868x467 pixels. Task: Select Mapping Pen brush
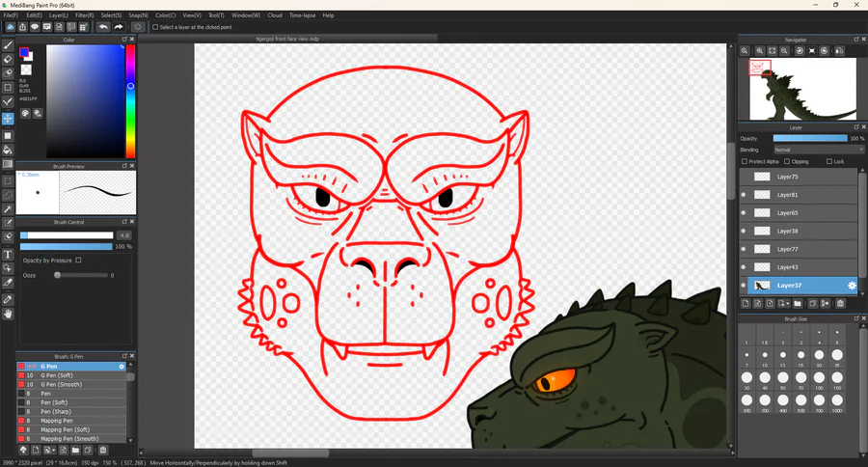pyautogui.click(x=72, y=421)
